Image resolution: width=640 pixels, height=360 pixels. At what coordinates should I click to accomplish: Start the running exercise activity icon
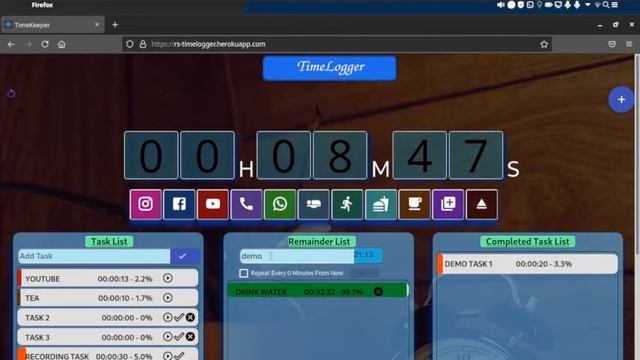coord(347,204)
